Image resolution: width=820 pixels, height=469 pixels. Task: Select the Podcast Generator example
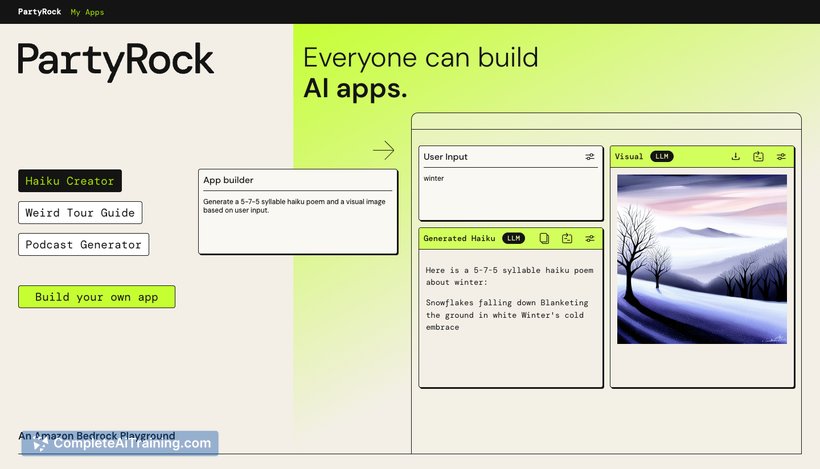coord(84,245)
